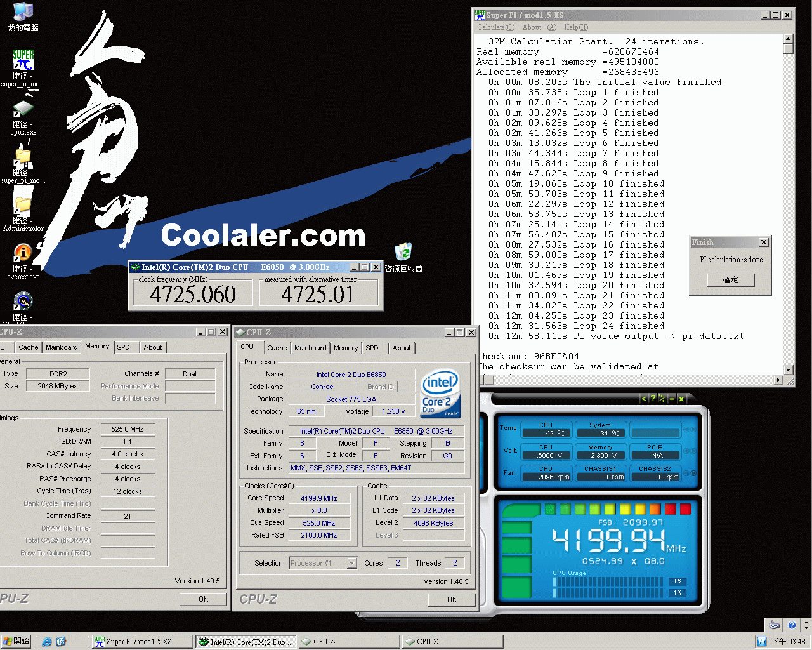This screenshot has width=812, height=650.
Task: Click the language bar keyboard icon
Action: (x=775, y=625)
